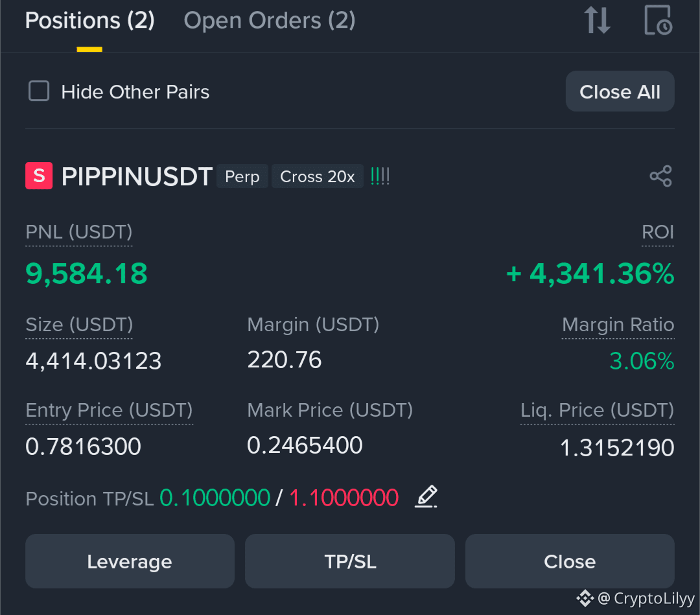Tick the Hide Other Pairs checkbox

pos(39,91)
